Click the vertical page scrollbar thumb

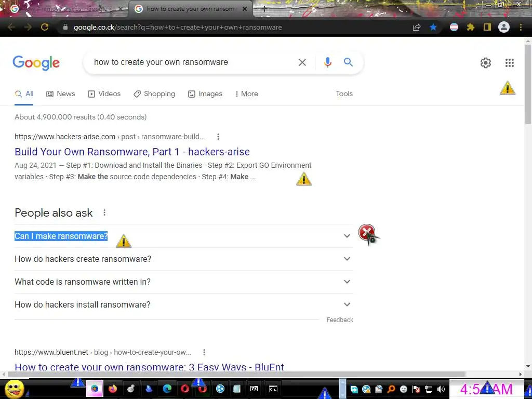(528, 84)
